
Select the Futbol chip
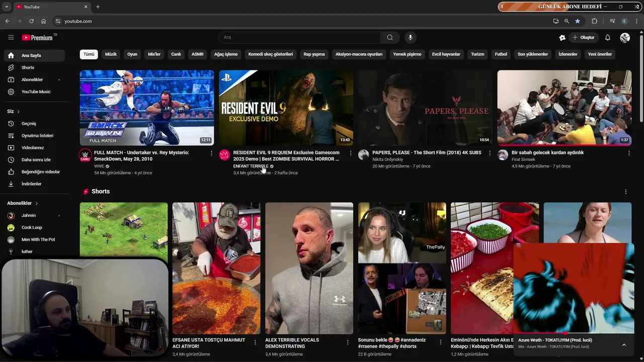501,54
